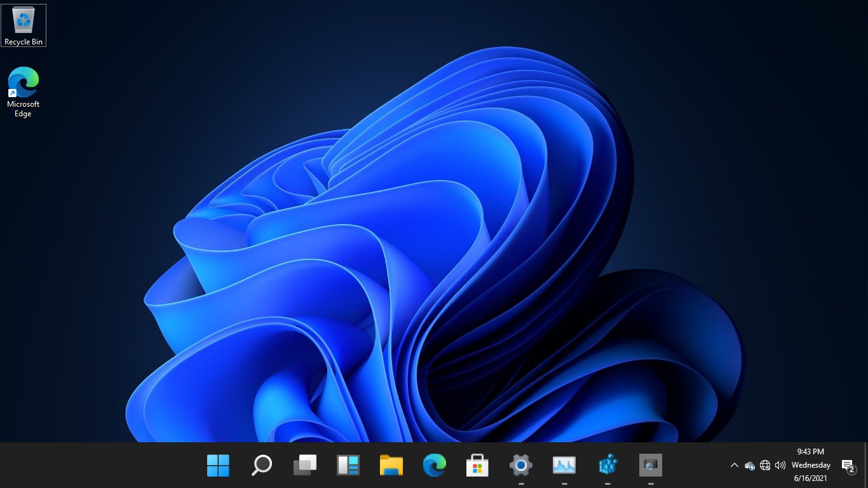Switch to the running Settings gear app
The width and height of the screenshot is (868, 488).
520,465
